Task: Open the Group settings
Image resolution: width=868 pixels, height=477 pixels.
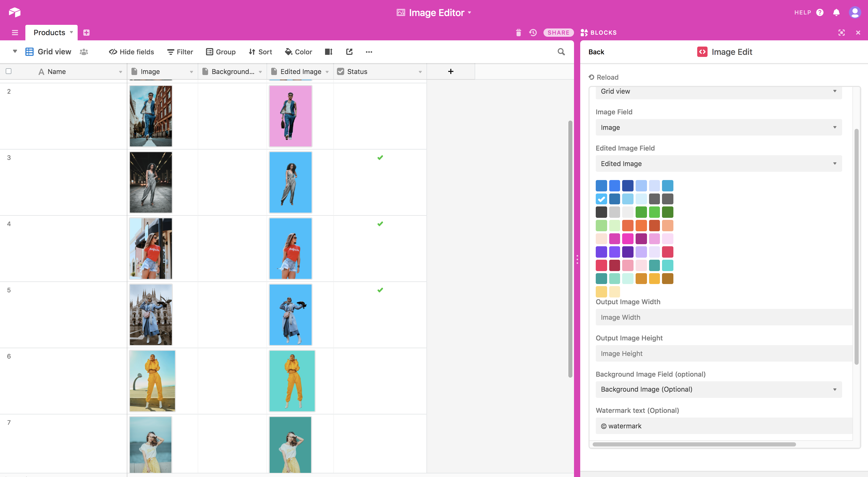Action: 221,51
